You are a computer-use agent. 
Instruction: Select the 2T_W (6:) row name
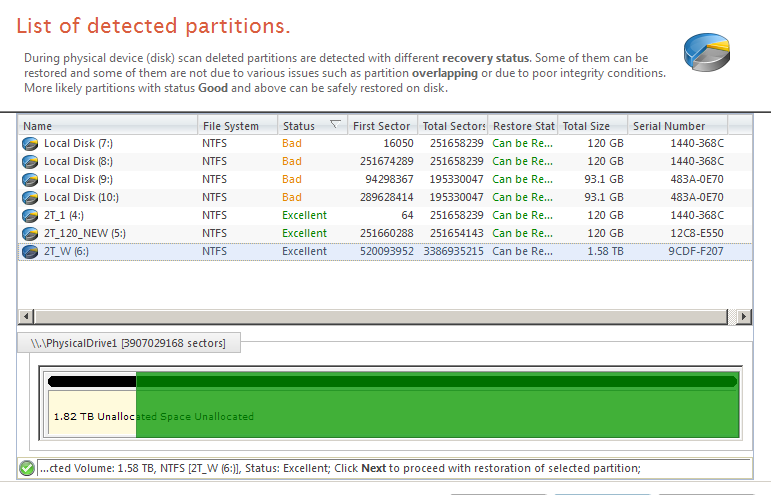tap(66, 252)
